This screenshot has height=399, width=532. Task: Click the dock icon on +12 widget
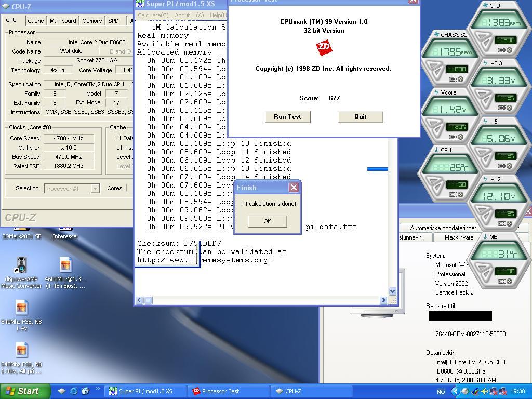point(502,223)
